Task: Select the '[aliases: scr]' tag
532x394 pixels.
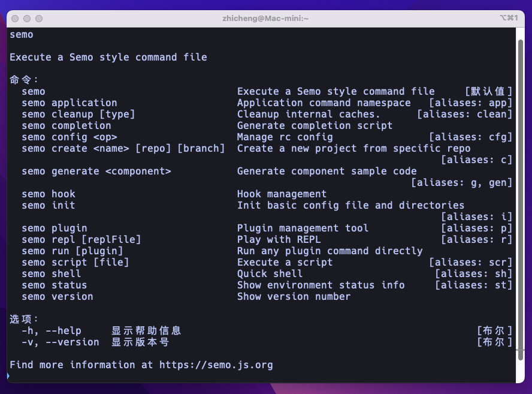Action: [x=470, y=262]
